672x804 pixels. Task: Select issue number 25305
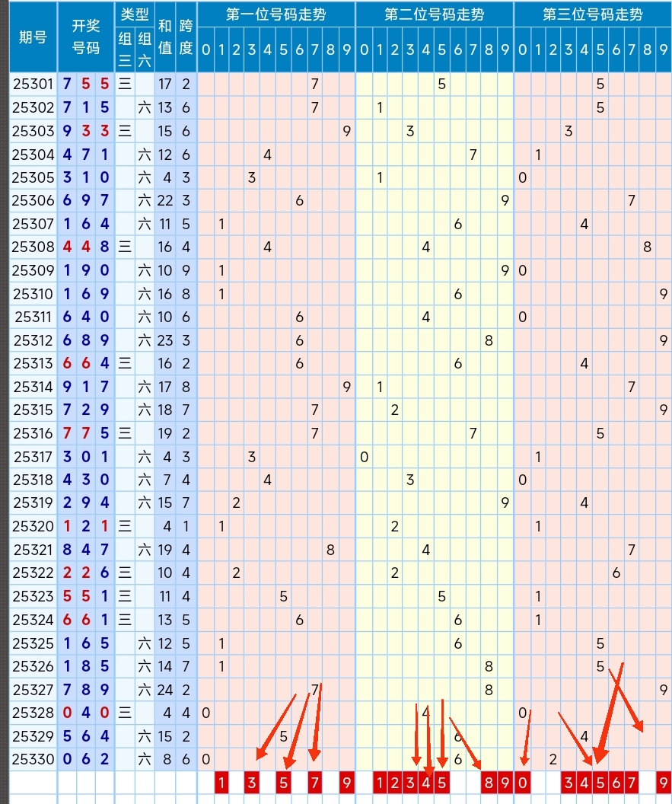pos(33,177)
